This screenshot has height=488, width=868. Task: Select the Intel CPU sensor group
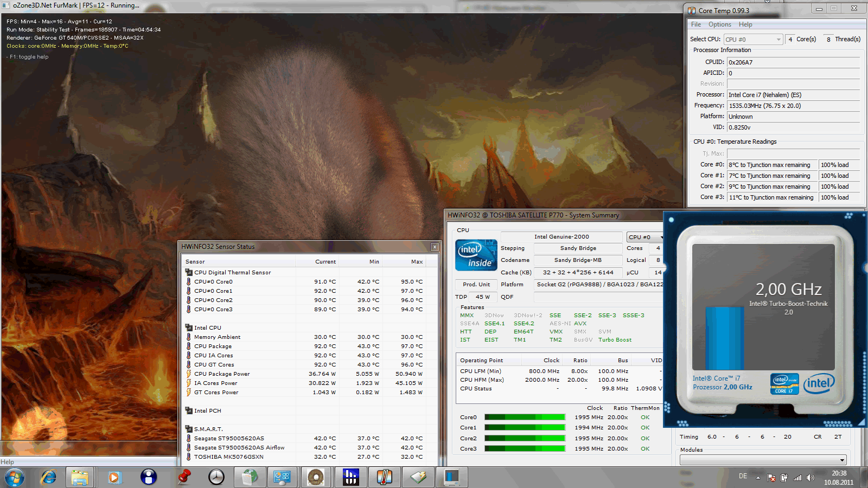pos(207,328)
